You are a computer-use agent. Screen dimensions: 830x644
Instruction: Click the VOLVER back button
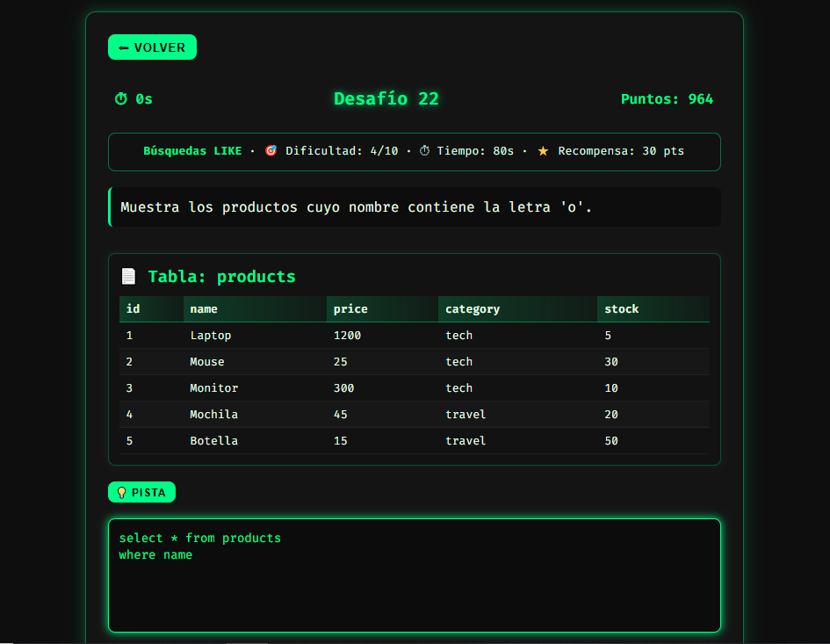(x=152, y=47)
